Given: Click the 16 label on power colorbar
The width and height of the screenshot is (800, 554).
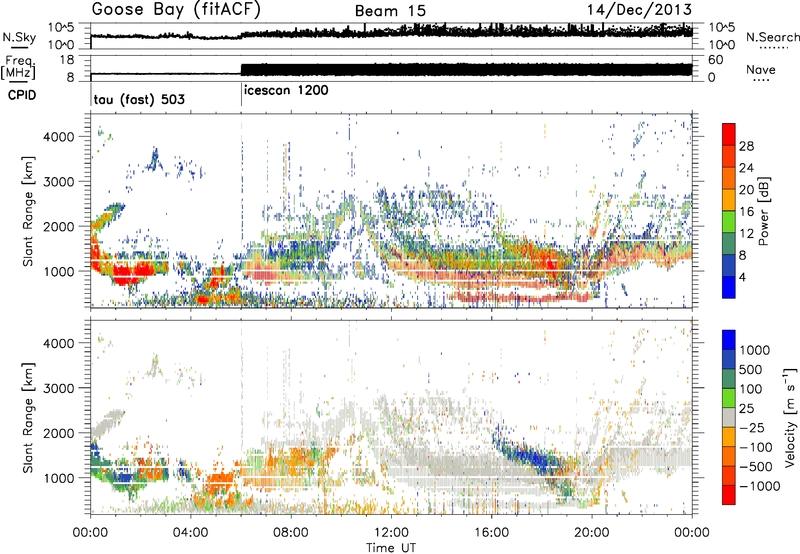Looking at the screenshot, I should tap(746, 212).
